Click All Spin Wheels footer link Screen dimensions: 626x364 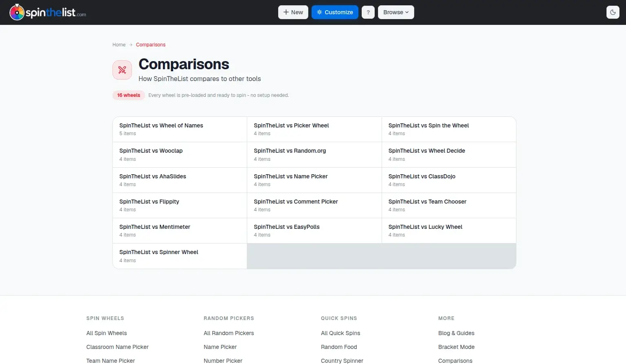pyautogui.click(x=107, y=333)
